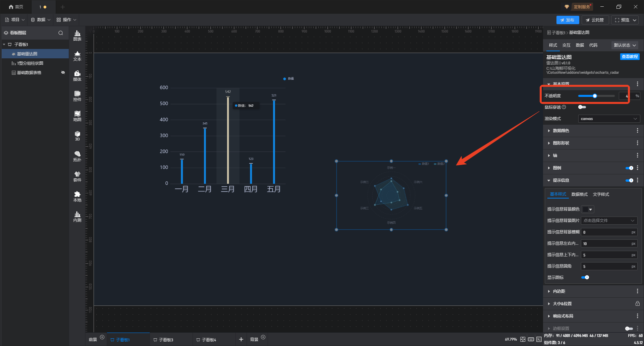This screenshot has height=346, width=644.
Task: Click the 不透明度 opacity slider handle
Action: point(595,96)
